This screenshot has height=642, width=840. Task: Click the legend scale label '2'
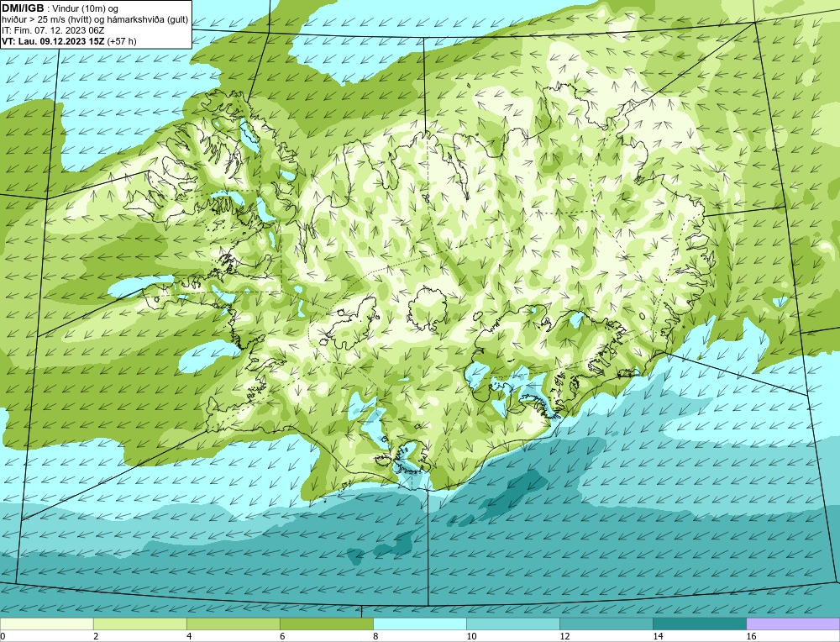tap(96, 636)
